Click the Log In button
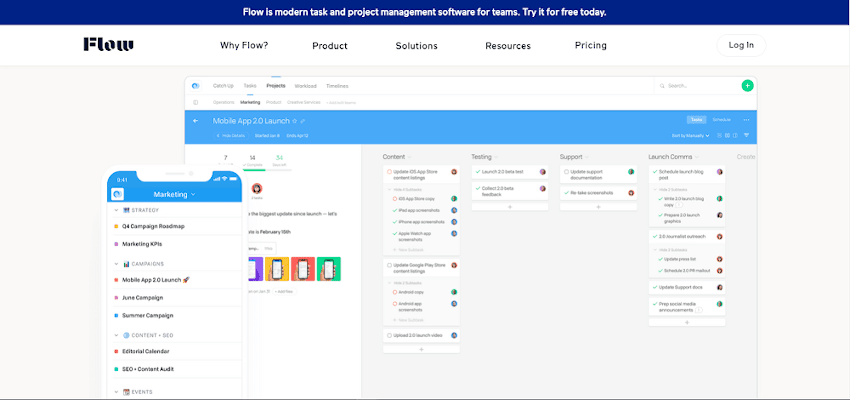This screenshot has width=850, height=400. [741, 46]
